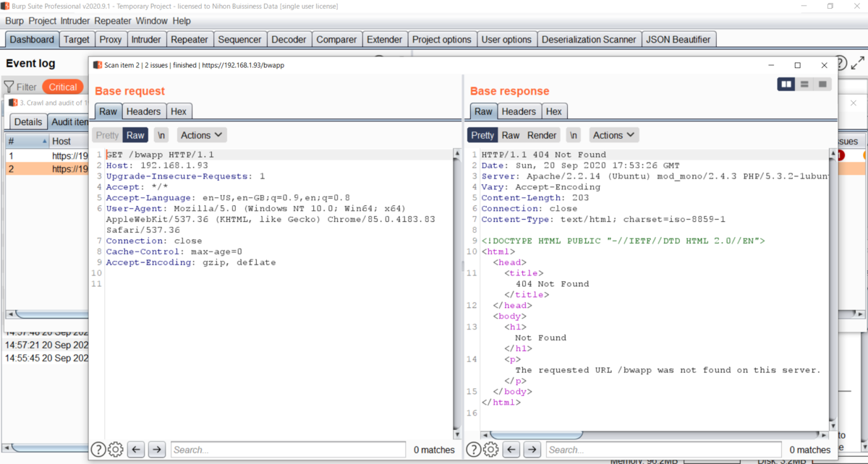Click response pane horizontal scrollbar
The height and width of the screenshot is (464, 868).
click(535, 435)
